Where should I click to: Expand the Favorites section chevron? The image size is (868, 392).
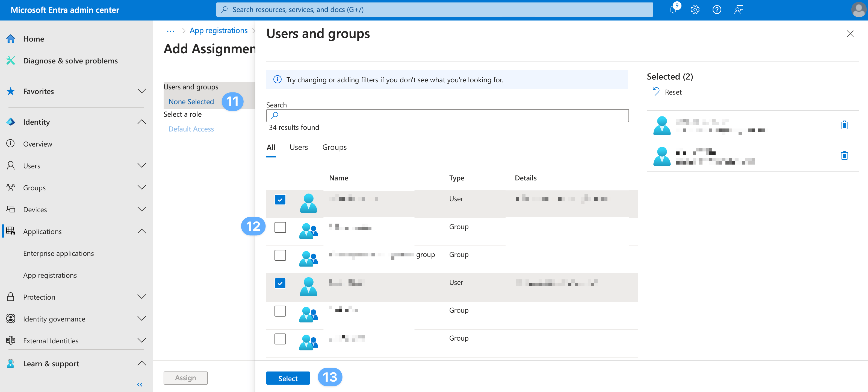(x=142, y=91)
